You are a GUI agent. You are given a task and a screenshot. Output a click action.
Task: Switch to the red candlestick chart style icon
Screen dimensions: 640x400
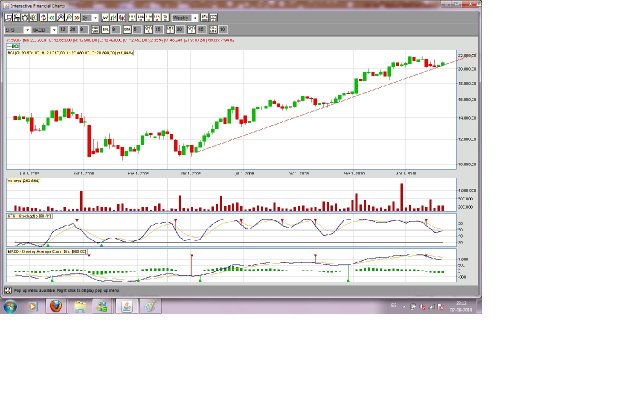click(122, 18)
